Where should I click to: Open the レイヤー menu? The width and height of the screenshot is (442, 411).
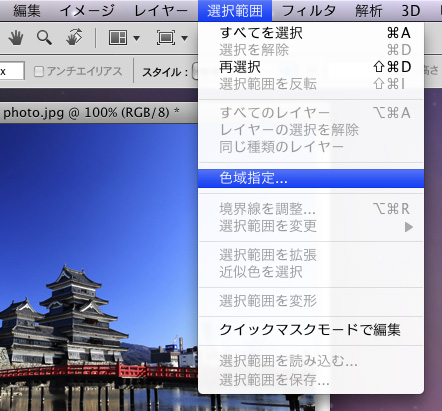(161, 11)
